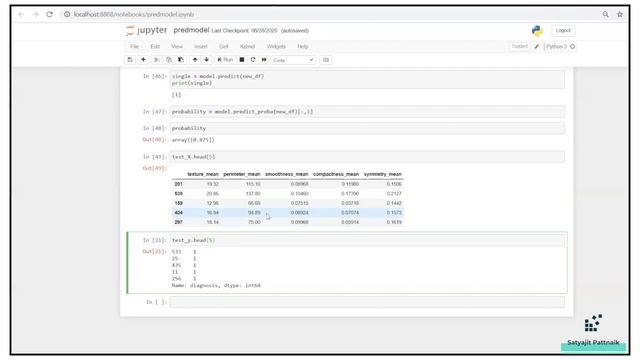Viewport: 640px width, 360px height.
Task: Bookmark this page with star icon
Action: [x=620, y=14]
